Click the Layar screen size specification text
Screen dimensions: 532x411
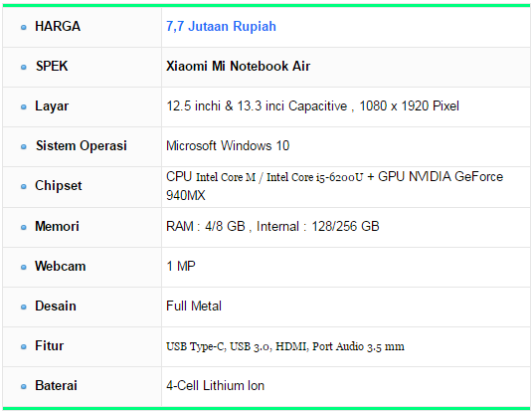[x=312, y=105]
